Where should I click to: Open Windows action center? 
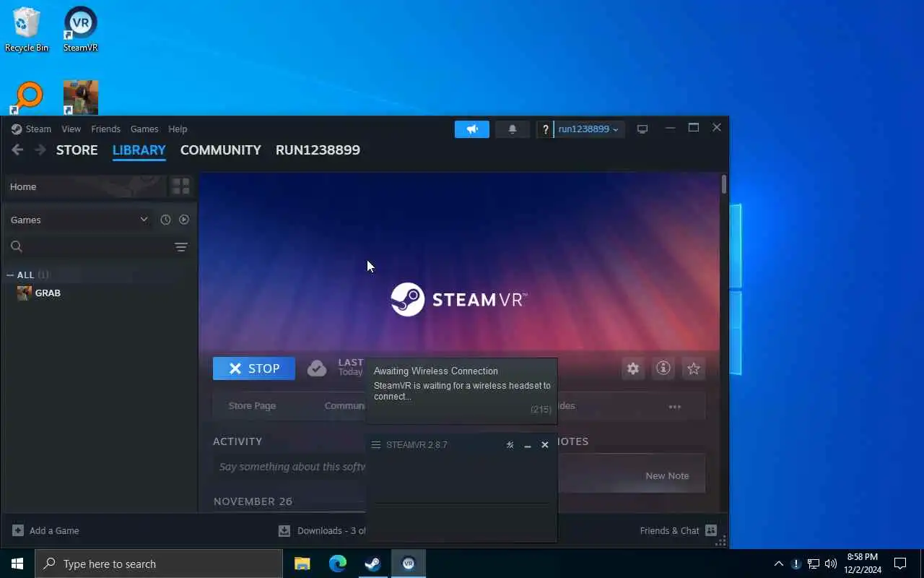(x=900, y=564)
